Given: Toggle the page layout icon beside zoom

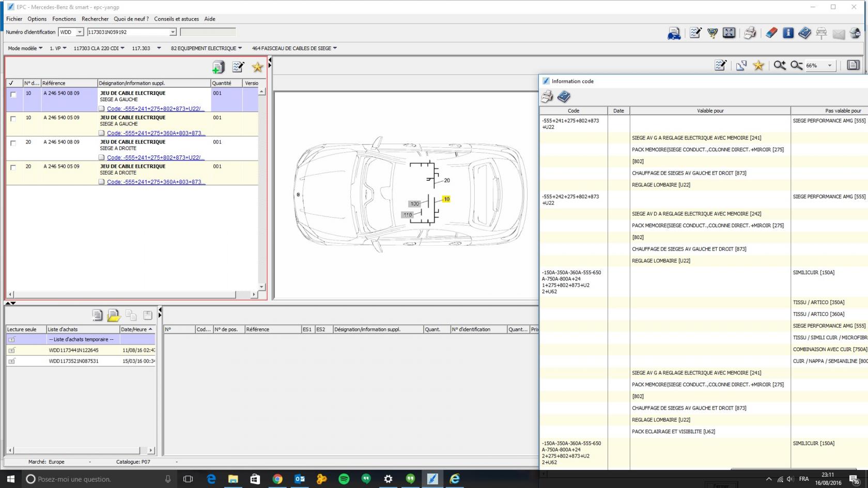Looking at the screenshot, I should pyautogui.click(x=853, y=65).
